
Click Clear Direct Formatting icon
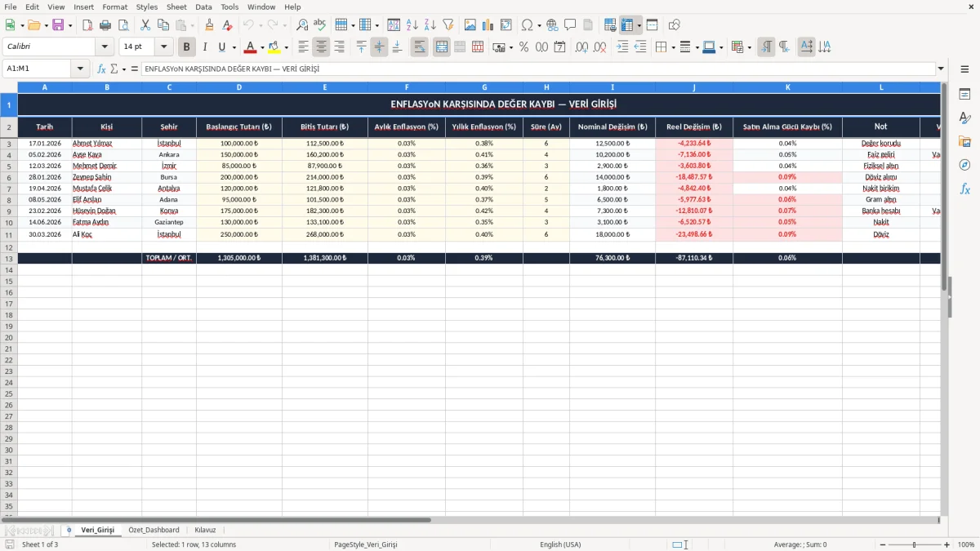click(228, 25)
